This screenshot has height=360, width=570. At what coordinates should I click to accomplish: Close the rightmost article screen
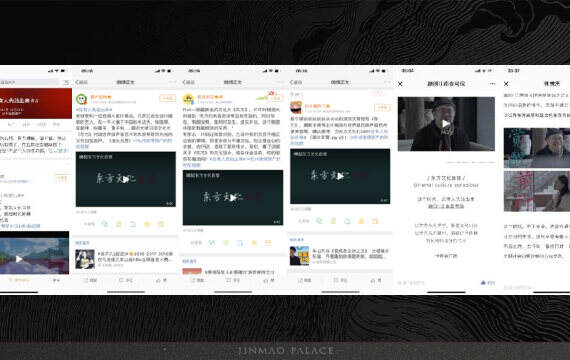(x=506, y=84)
